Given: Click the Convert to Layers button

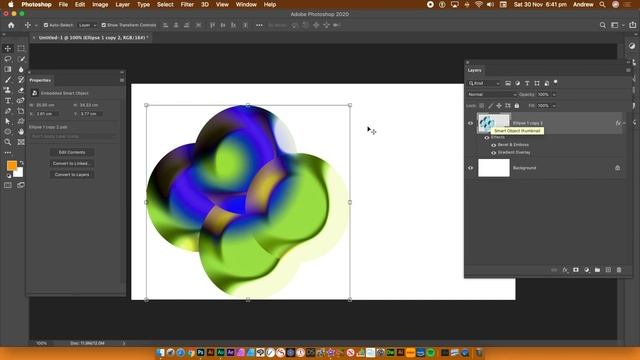Looking at the screenshot, I should click(72, 175).
